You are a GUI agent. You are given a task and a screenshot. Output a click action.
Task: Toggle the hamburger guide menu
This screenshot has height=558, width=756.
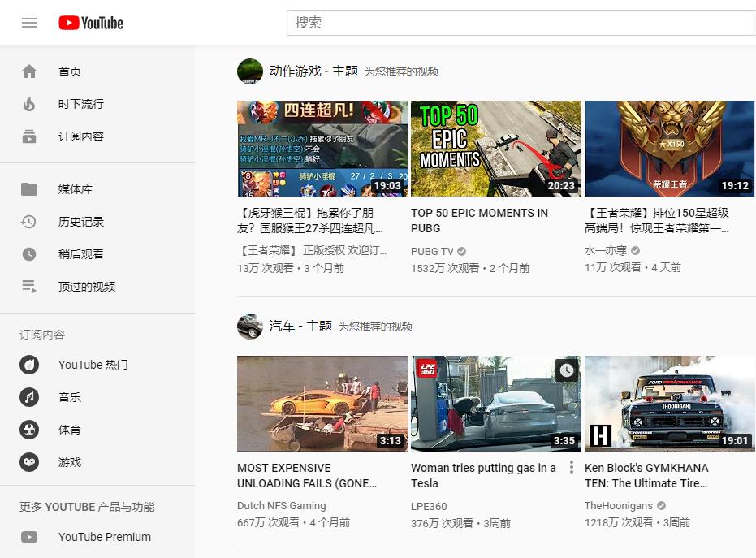coord(29,23)
